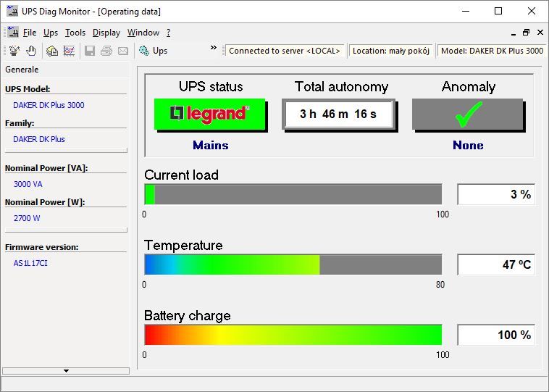
Task: Click the 3 % load value field
Action: [x=496, y=194]
